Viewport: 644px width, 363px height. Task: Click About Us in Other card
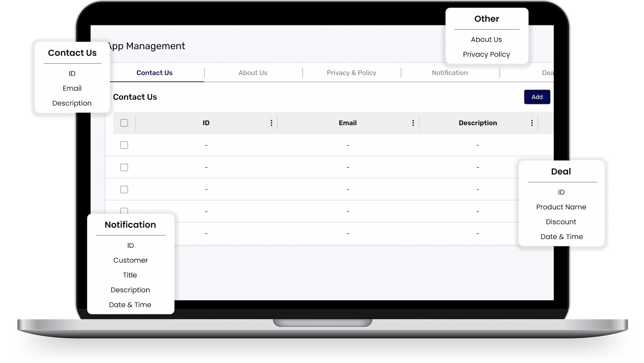click(x=486, y=40)
